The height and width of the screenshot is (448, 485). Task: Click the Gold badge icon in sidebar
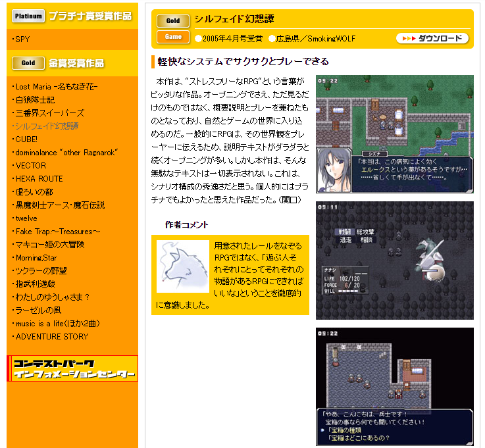point(28,63)
